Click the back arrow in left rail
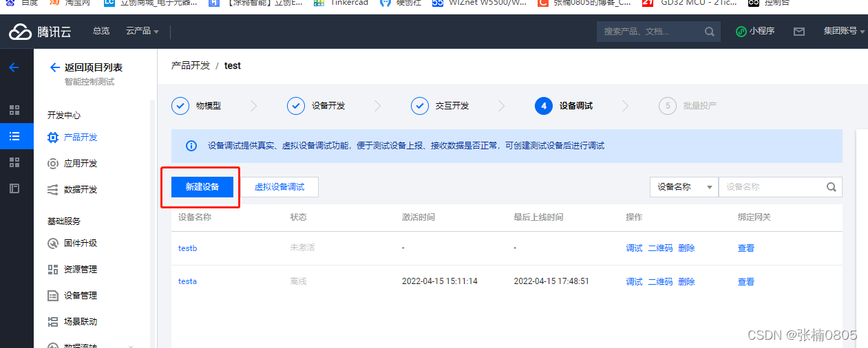The width and height of the screenshot is (868, 348). pos(14,67)
